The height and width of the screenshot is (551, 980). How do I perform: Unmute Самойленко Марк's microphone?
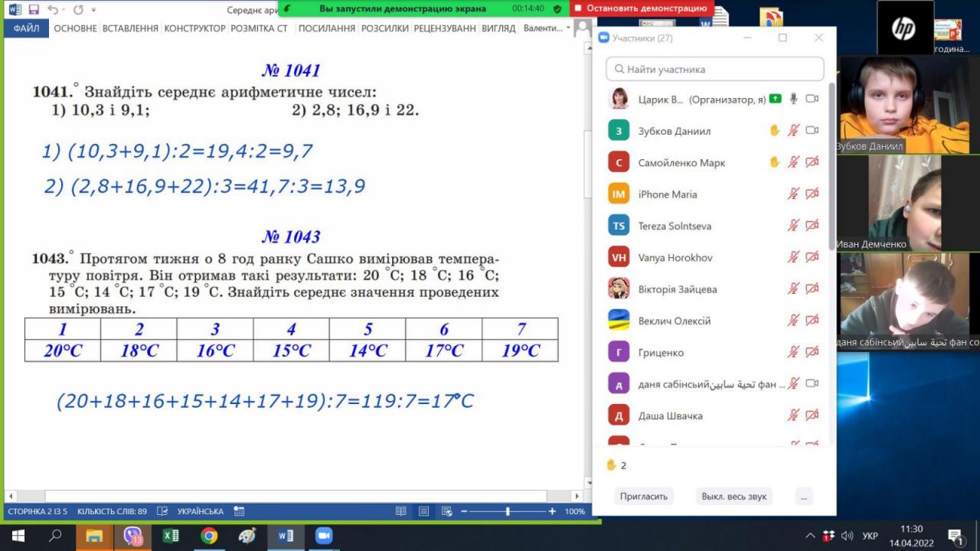pyautogui.click(x=794, y=162)
